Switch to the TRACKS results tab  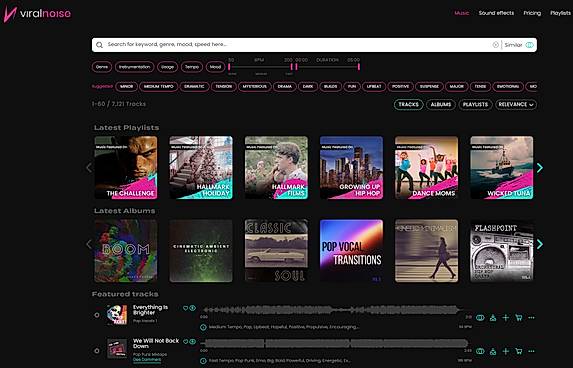point(409,105)
